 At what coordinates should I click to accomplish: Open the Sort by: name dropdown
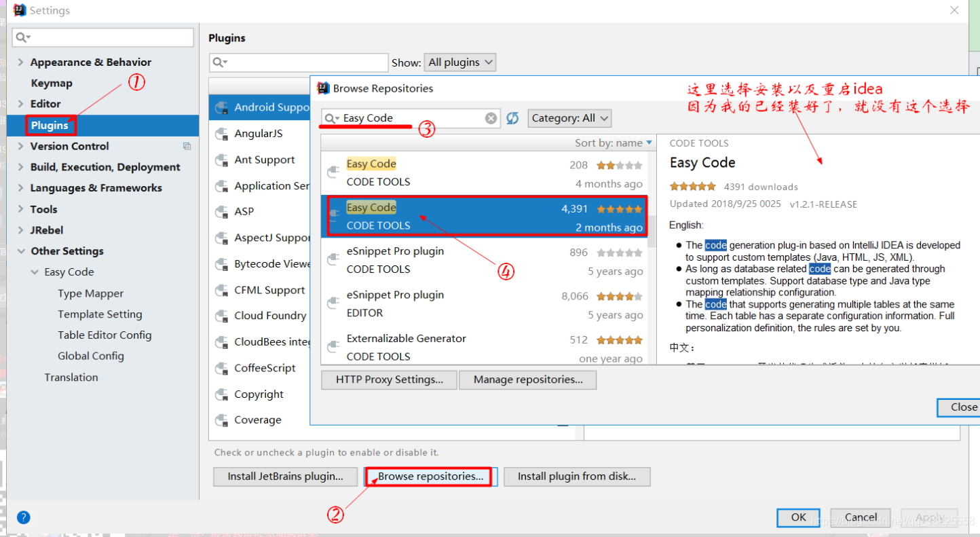coord(613,143)
